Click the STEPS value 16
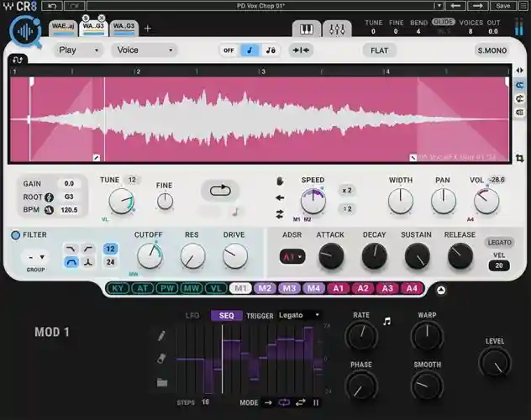Viewport: 531px width, 420px height. click(205, 402)
